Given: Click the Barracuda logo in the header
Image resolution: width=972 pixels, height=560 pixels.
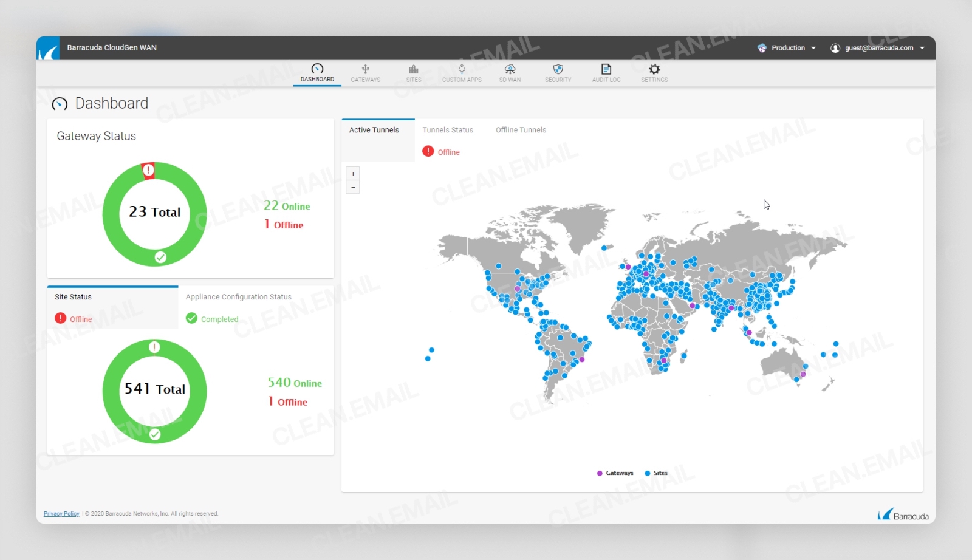Looking at the screenshot, I should [49, 47].
